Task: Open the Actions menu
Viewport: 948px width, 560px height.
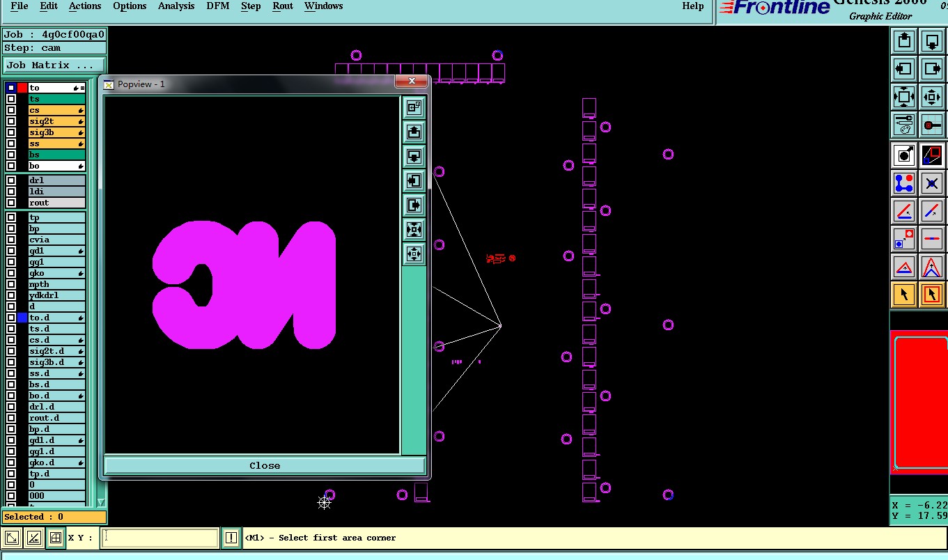Action: pos(85,6)
